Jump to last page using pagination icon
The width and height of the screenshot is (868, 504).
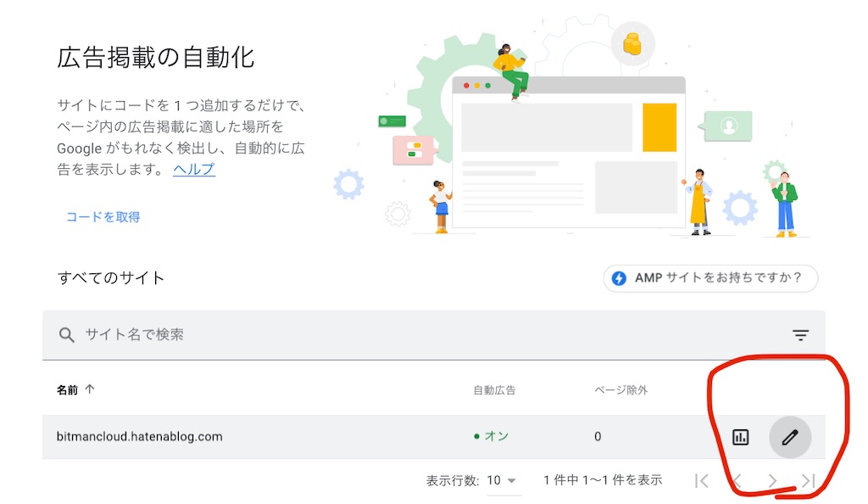point(807,479)
